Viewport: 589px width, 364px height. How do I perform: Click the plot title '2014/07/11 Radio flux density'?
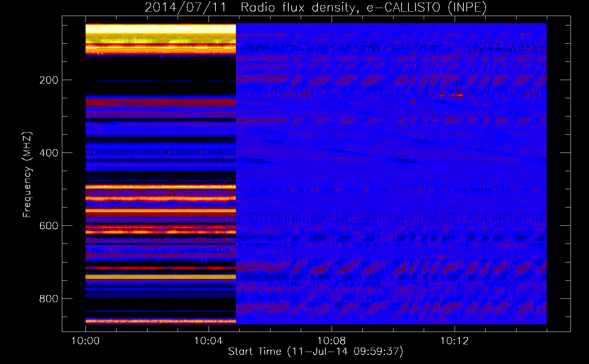249,8
